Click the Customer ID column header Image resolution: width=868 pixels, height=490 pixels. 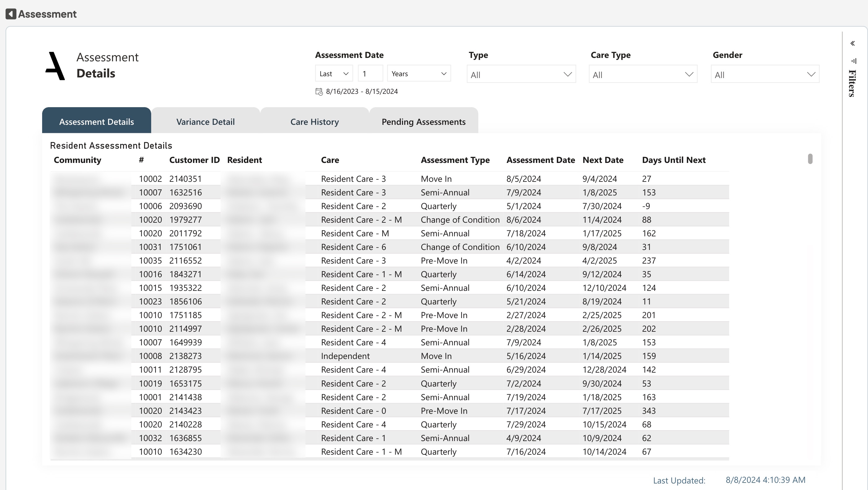pyautogui.click(x=194, y=160)
